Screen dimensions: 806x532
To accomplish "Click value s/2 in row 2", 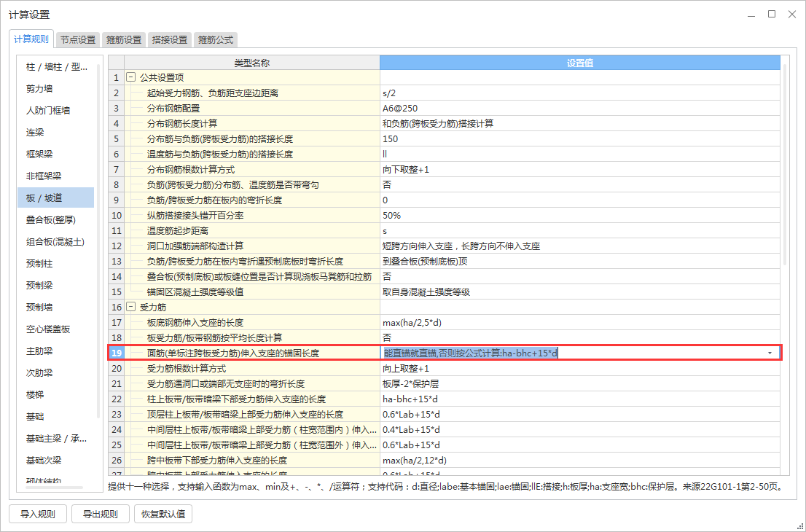I will tap(580, 93).
